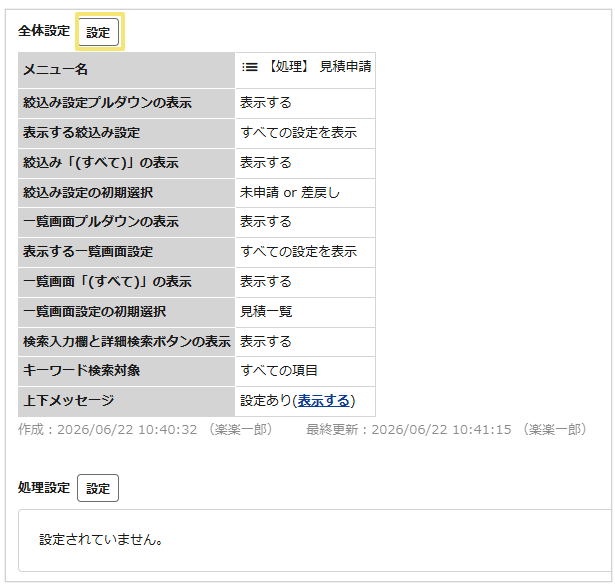Click the 設定 button next to 全体設定
615x587 pixels.
click(x=98, y=32)
